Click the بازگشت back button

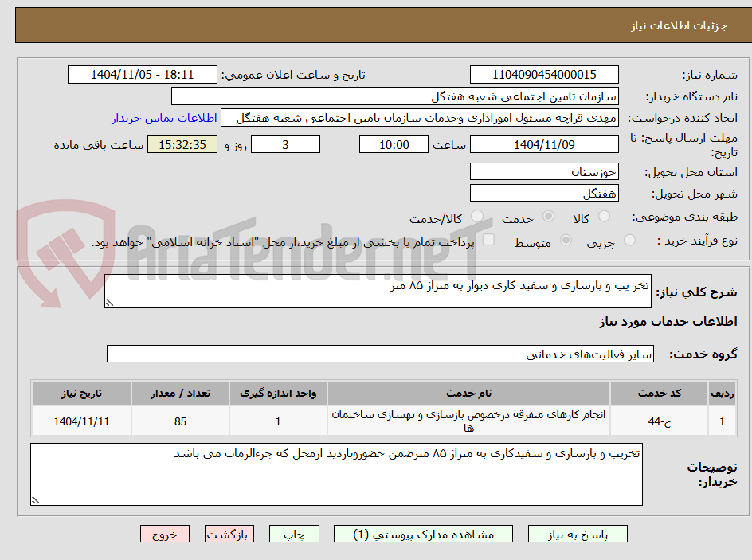[229, 534]
